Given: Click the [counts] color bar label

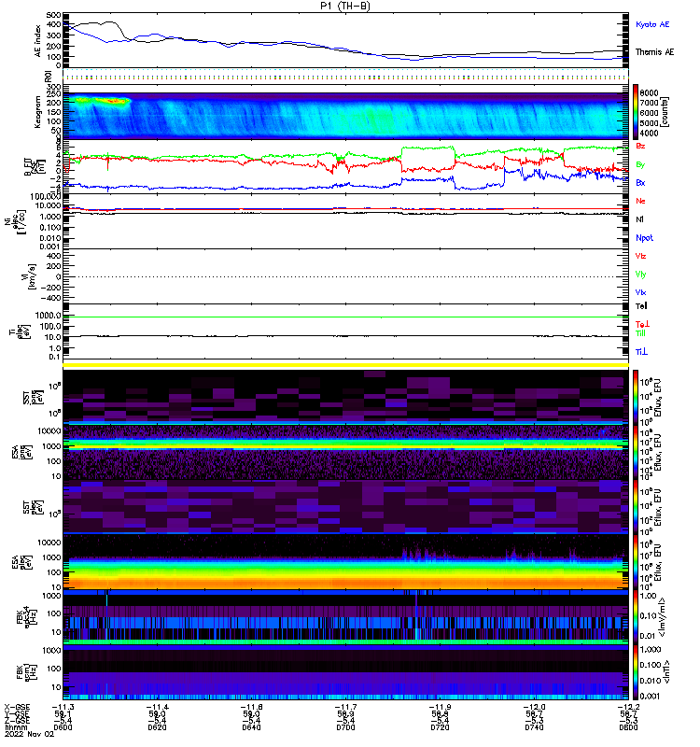Looking at the screenshot, I should [665, 112].
